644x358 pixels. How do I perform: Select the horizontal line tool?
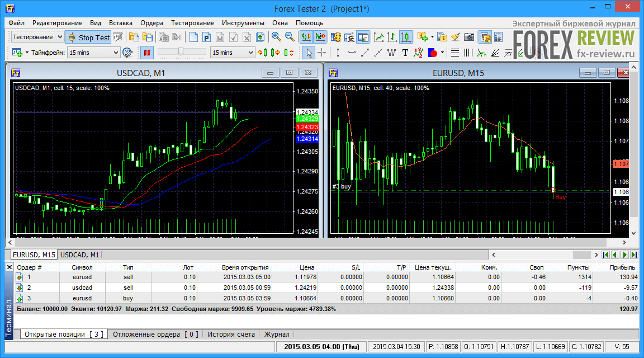(x=352, y=53)
